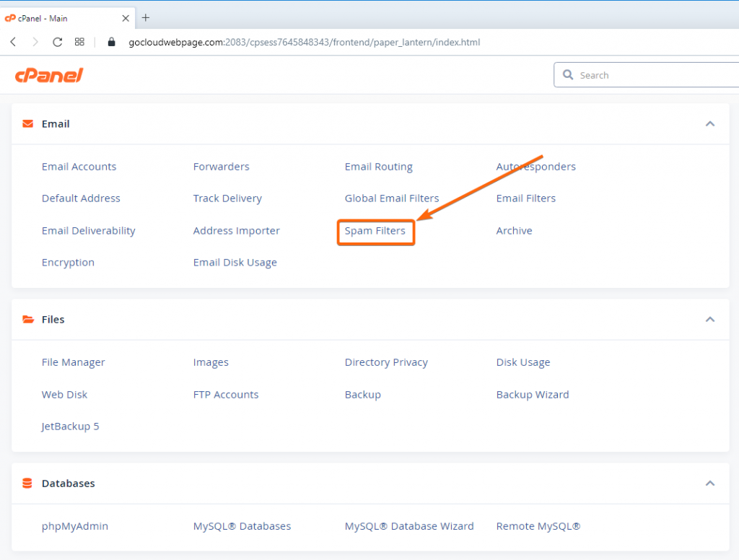Open phpMyAdmin
The height and width of the screenshot is (560, 739).
(x=76, y=526)
